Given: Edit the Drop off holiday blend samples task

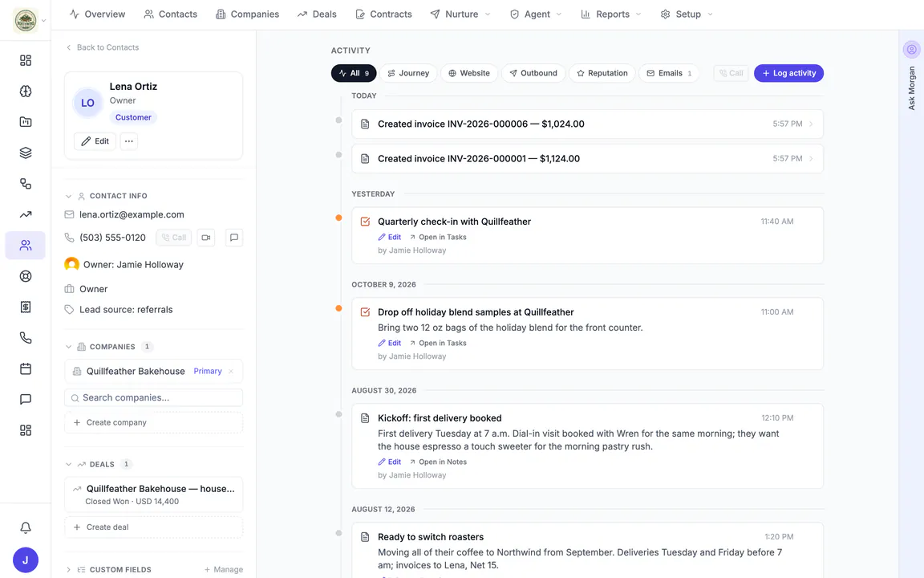Looking at the screenshot, I should click(390, 344).
